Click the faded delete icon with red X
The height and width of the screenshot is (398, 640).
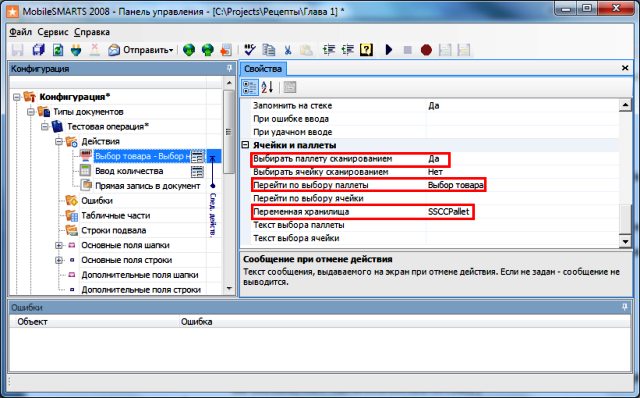click(x=94, y=50)
